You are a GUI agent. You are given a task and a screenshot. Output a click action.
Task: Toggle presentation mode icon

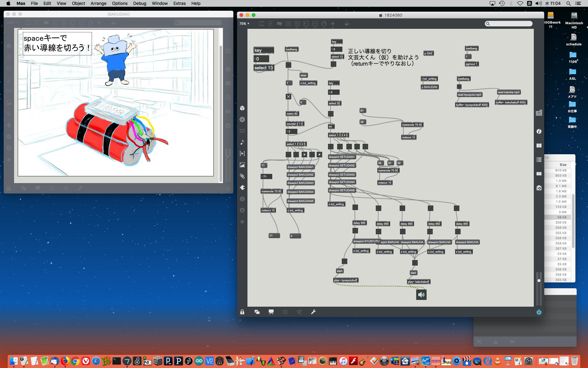pyautogui.click(x=271, y=312)
